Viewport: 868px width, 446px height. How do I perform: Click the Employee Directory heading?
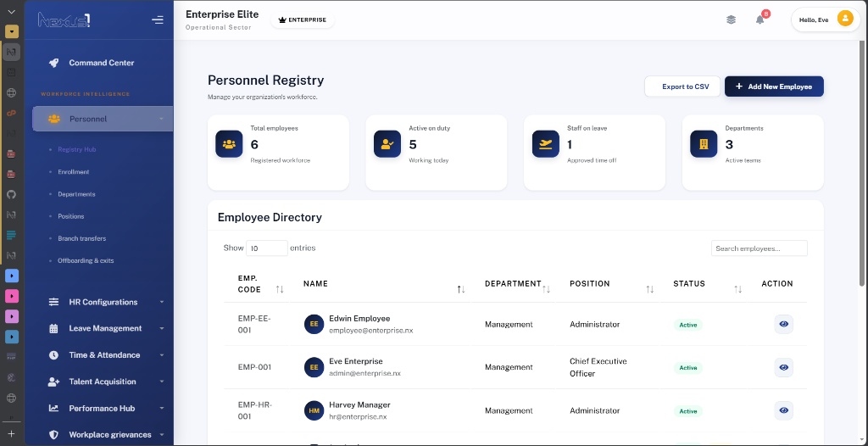tap(270, 217)
